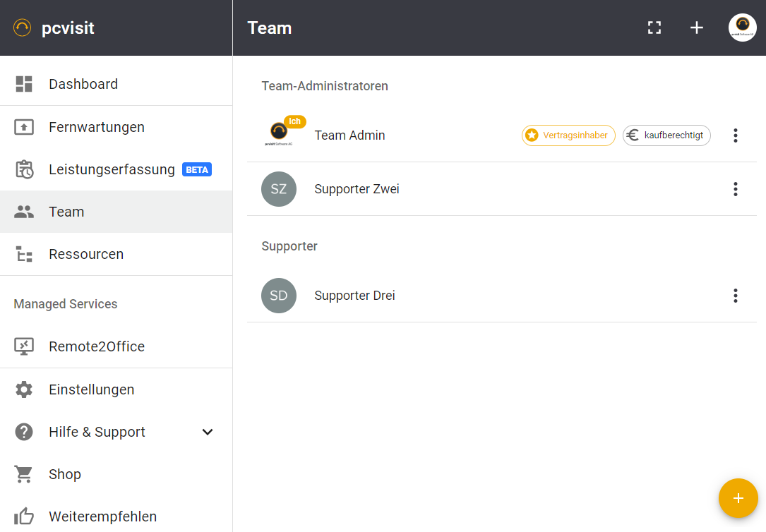
Task: Open the options menu for Supporter Zwei
Action: point(736,189)
